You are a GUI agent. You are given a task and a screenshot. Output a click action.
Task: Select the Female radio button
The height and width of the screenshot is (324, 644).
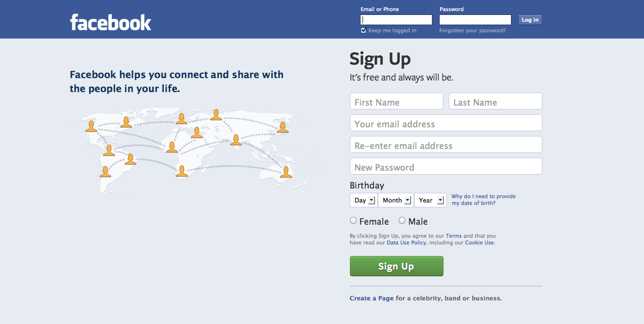click(353, 221)
